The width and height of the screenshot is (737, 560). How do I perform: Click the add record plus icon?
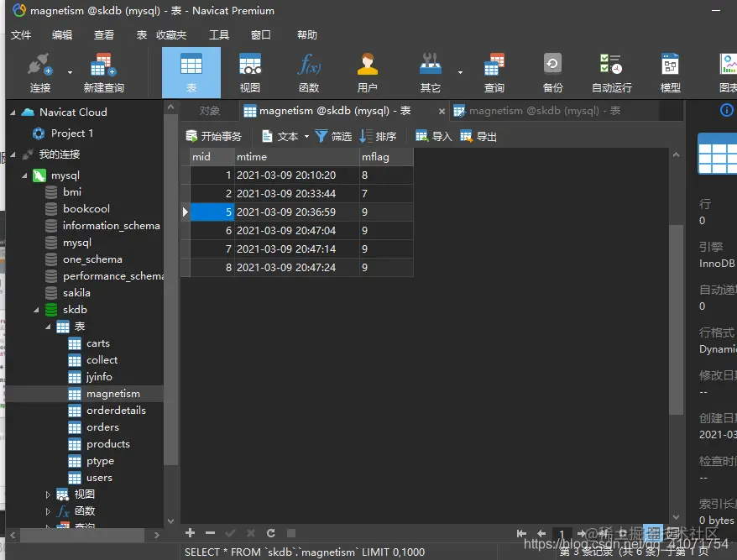pos(190,533)
